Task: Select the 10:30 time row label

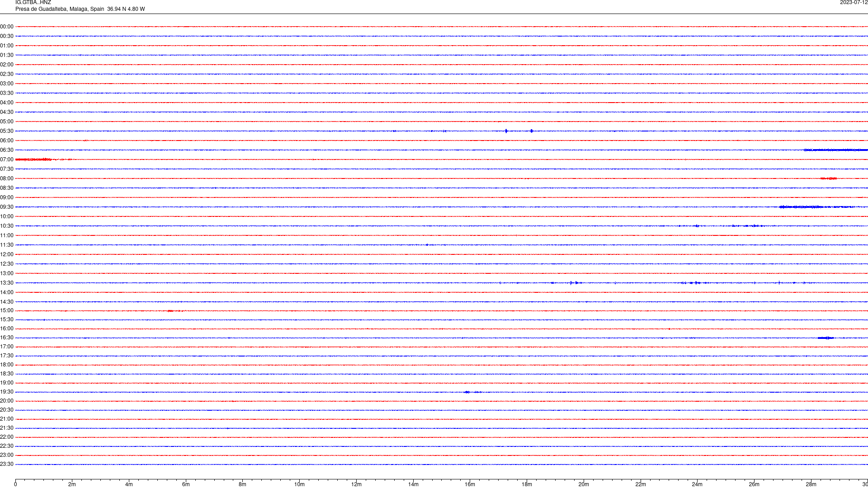Action: coord(7,226)
